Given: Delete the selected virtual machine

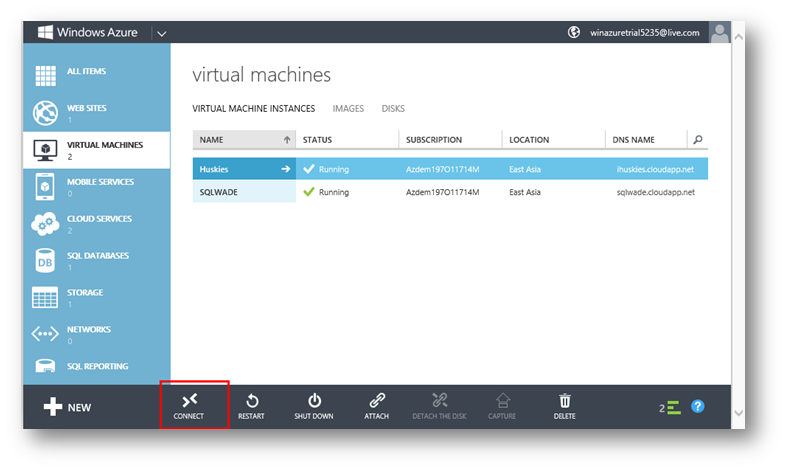Looking at the screenshot, I should [x=565, y=406].
